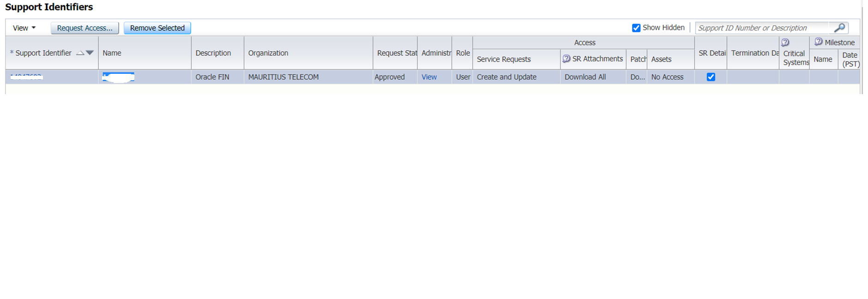Uncheck the Show Hidden checkbox

point(636,28)
